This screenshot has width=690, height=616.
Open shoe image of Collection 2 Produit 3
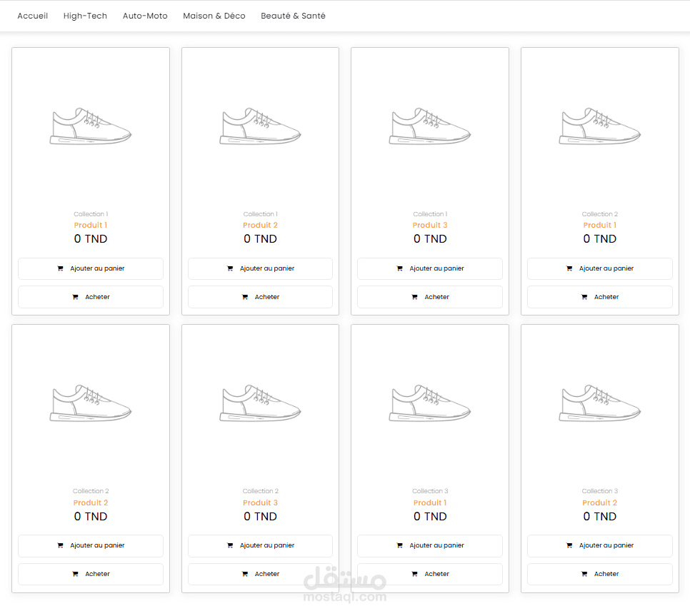[x=260, y=403]
